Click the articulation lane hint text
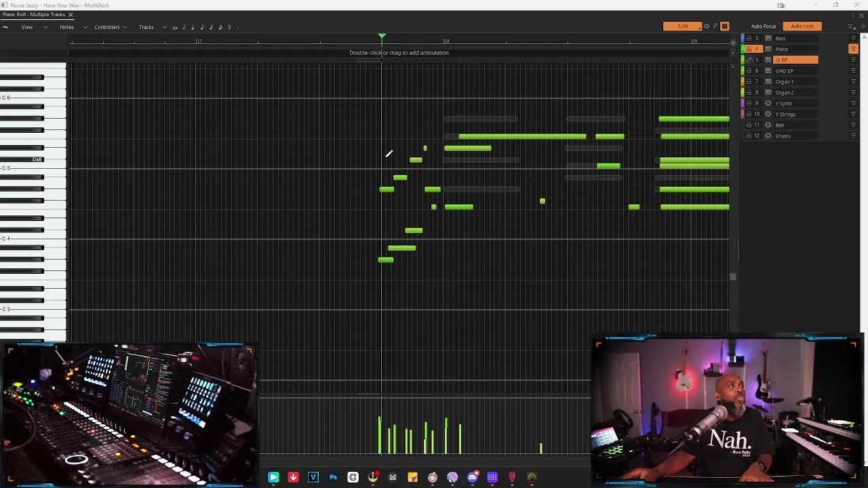This screenshot has width=868, height=488. [399, 53]
